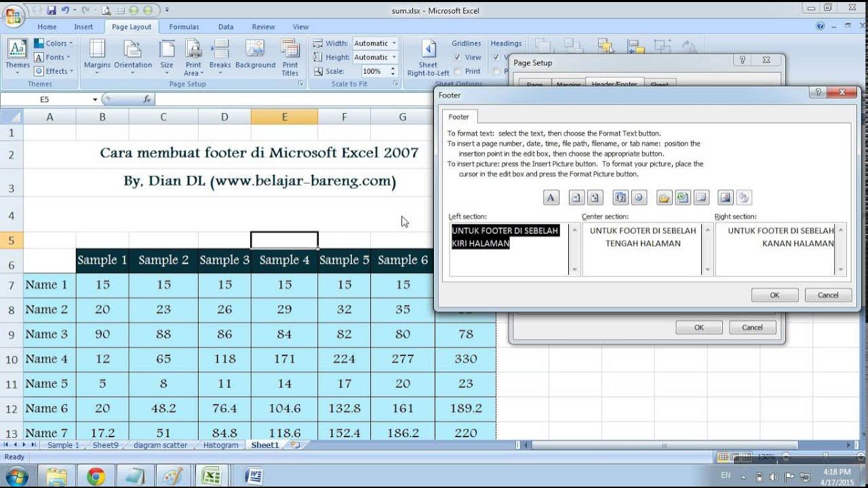Click the formula bar input
This screenshot has height=488, width=868.
[x=294, y=99]
